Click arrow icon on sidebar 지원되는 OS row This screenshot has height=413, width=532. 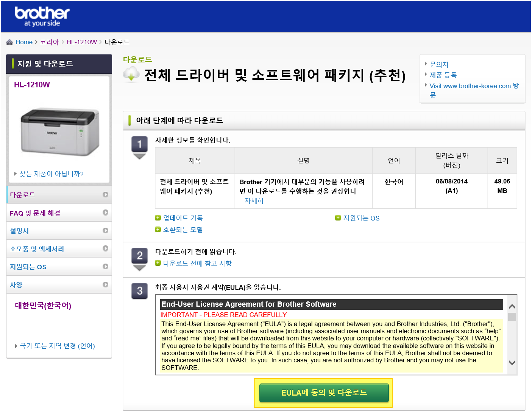coord(105,267)
